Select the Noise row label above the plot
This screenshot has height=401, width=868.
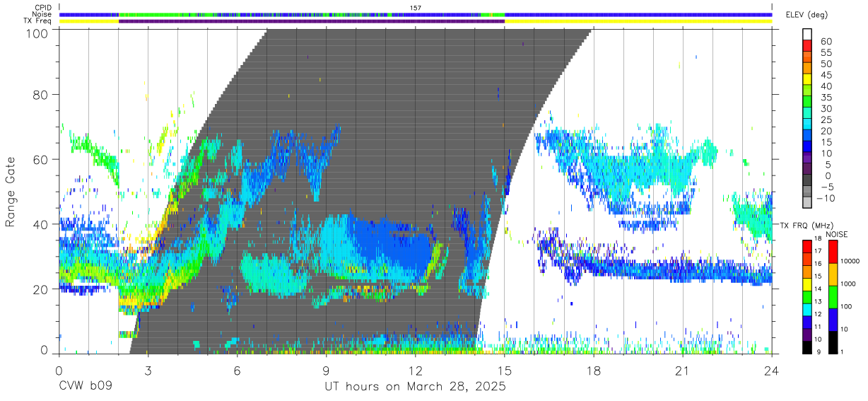pyautogui.click(x=41, y=14)
